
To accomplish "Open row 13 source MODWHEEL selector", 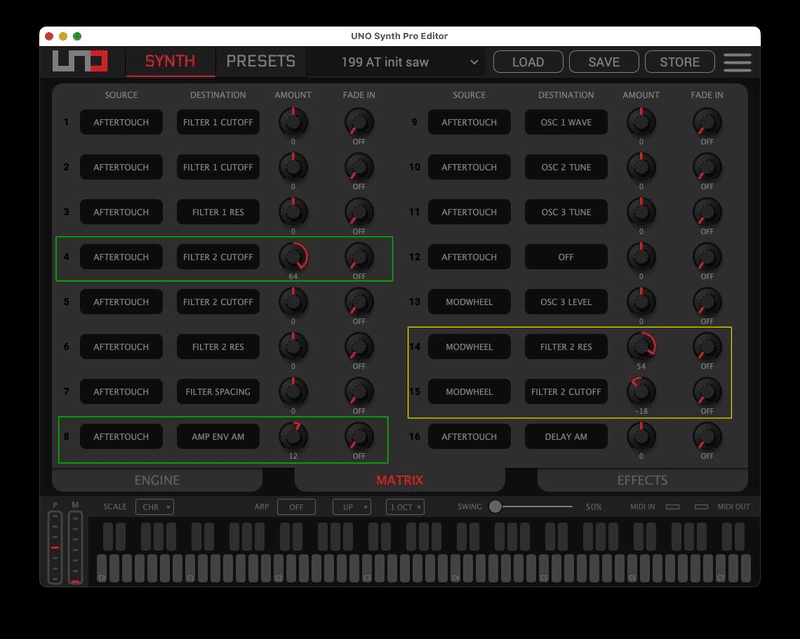I will click(469, 302).
